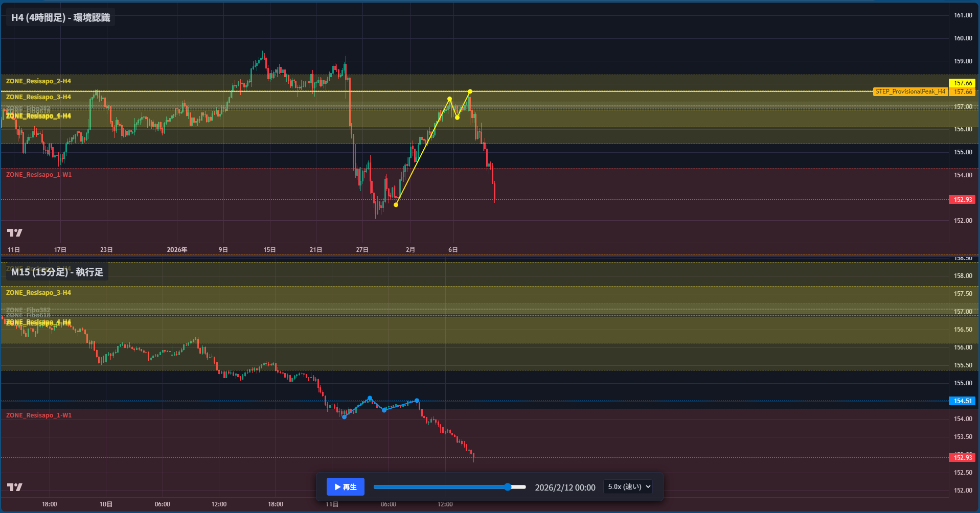Click the blue 154.51 price tag
The height and width of the screenshot is (513, 980).
962,401
